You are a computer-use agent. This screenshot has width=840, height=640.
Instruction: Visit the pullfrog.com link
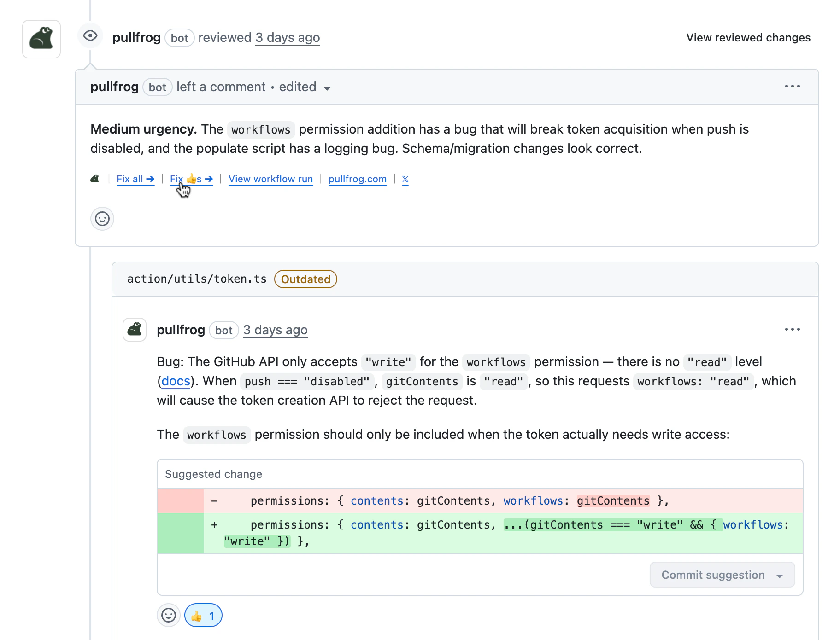tap(358, 179)
